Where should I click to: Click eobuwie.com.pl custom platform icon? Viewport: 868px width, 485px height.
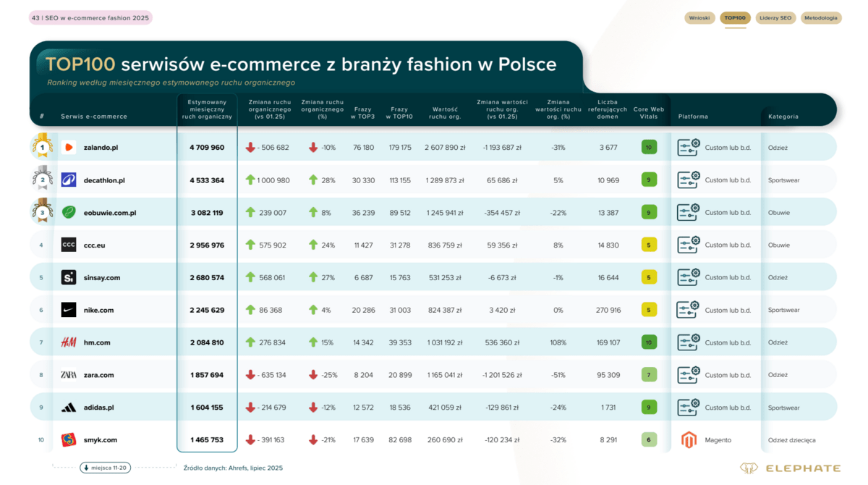click(688, 212)
